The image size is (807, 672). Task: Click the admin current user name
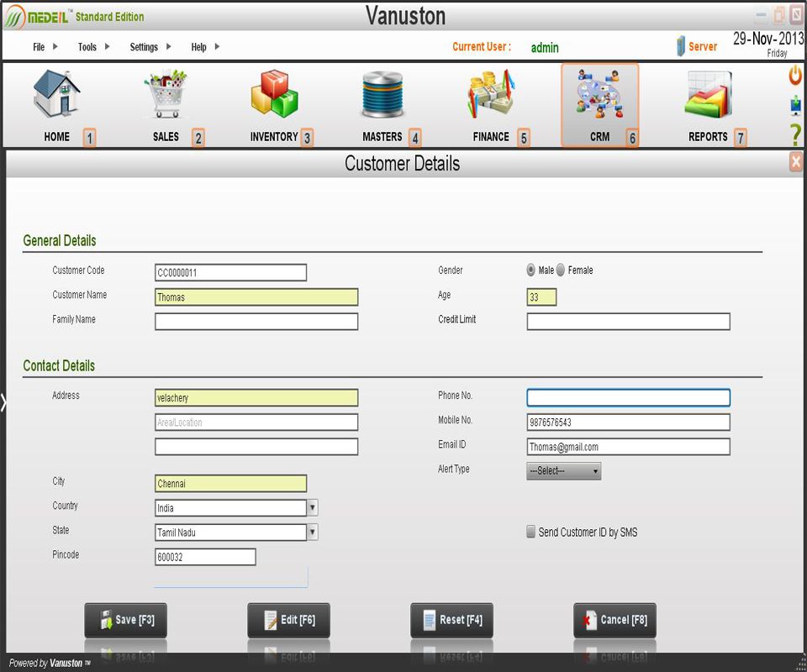pos(545,47)
